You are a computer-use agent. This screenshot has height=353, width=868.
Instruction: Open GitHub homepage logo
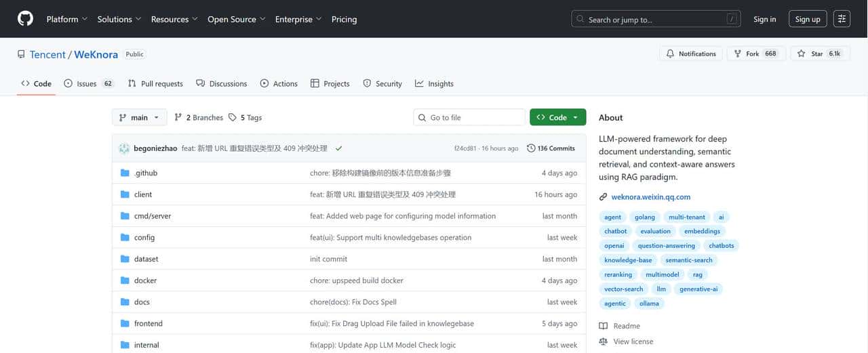click(25, 19)
